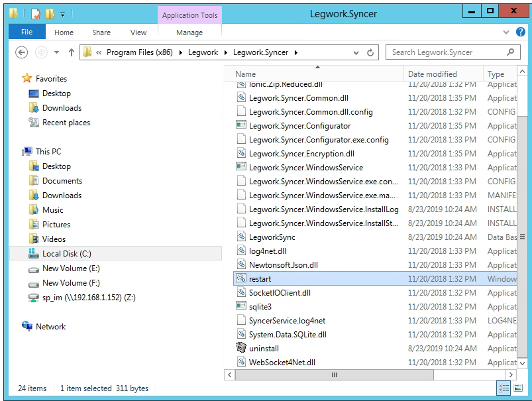Click the Legwork breadcrumb in the address bar
Image resolution: width=532 pixels, height=401 pixels.
point(203,52)
